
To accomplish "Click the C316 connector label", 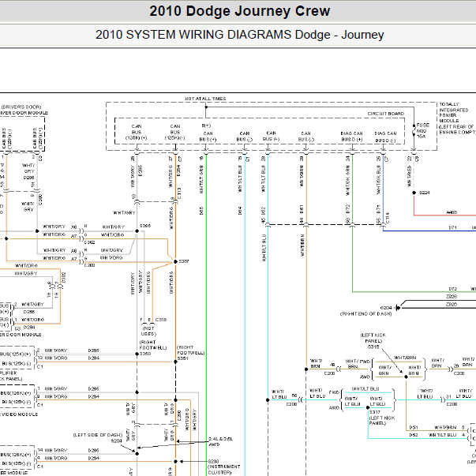I will pos(161,320).
